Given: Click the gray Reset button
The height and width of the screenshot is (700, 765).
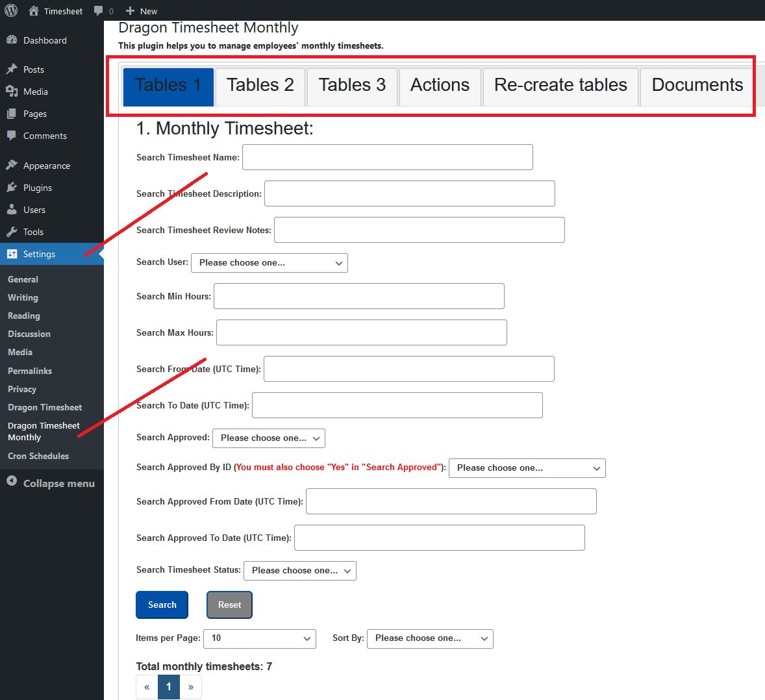Looking at the screenshot, I should (x=229, y=605).
